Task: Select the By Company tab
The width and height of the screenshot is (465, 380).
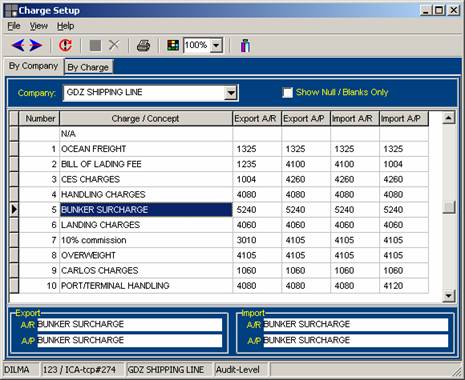Action: click(33, 66)
